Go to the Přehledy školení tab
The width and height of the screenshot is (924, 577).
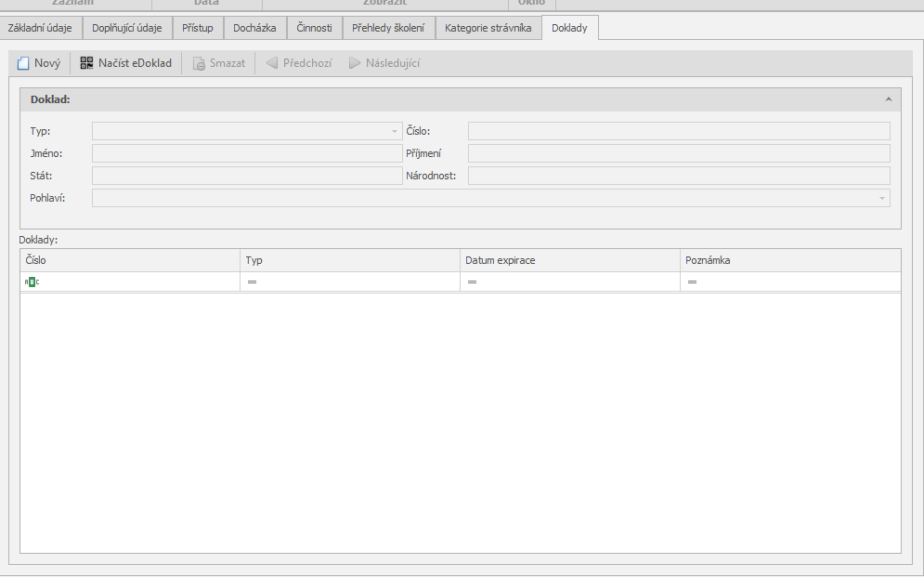388,28
